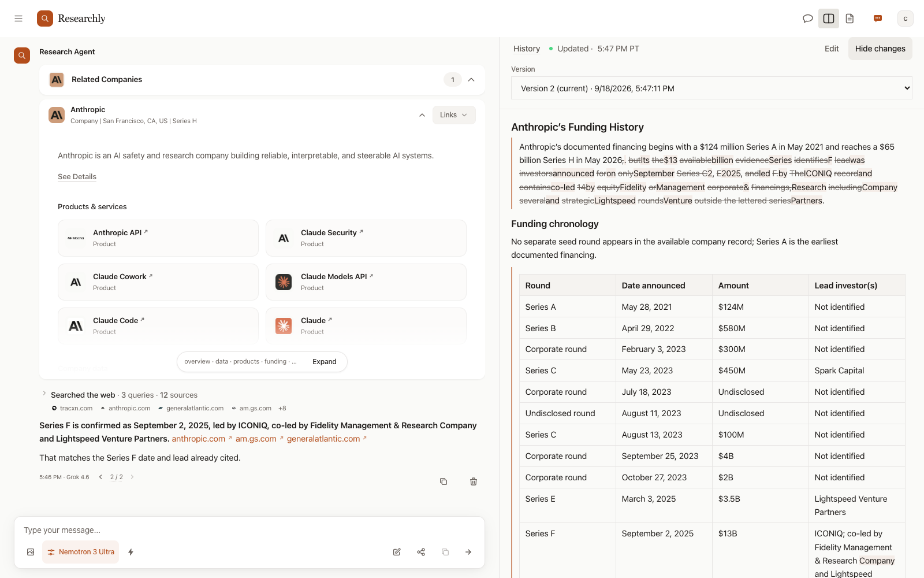Share the conversation

click(x=421, y=552)
